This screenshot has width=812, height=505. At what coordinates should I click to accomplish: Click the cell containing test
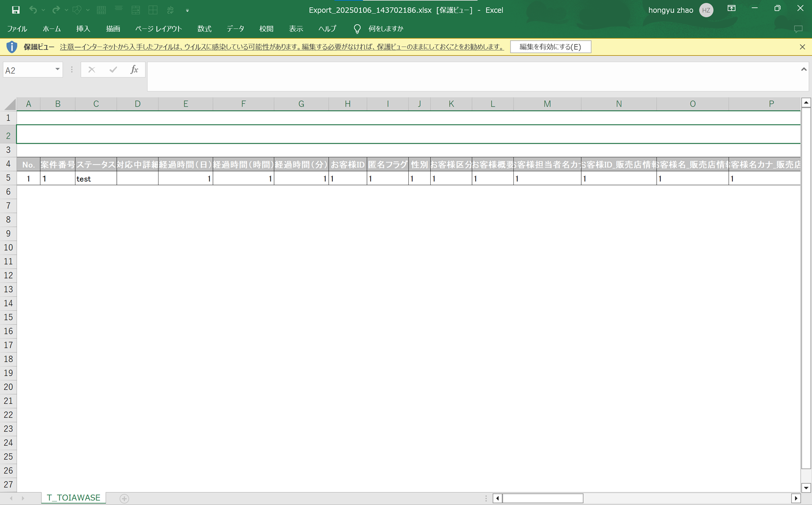tap(96, 179)
